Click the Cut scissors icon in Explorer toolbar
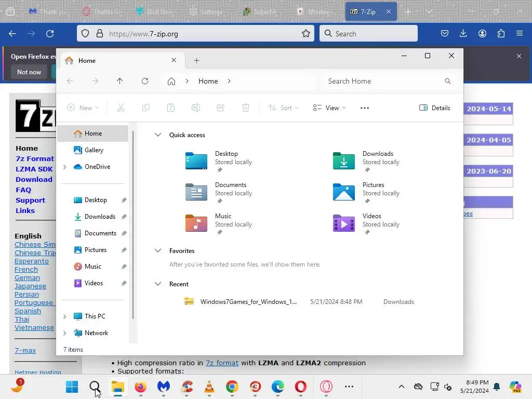The height and width of the screenshot is (399, 532). pos(121,108)
